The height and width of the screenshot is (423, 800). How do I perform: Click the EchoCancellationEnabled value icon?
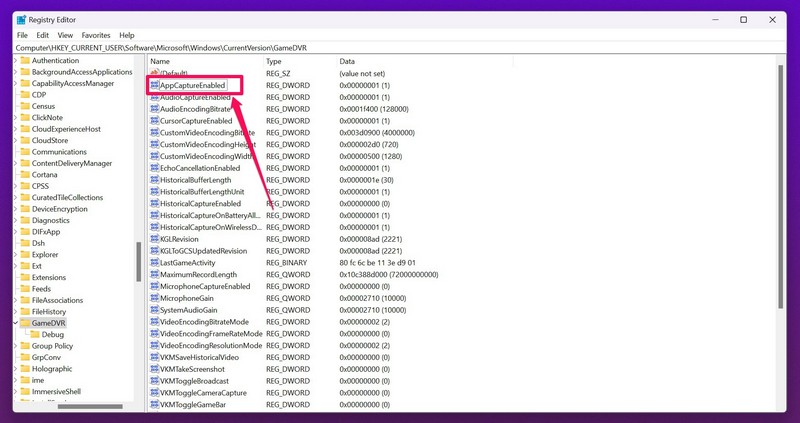(155, 168)
